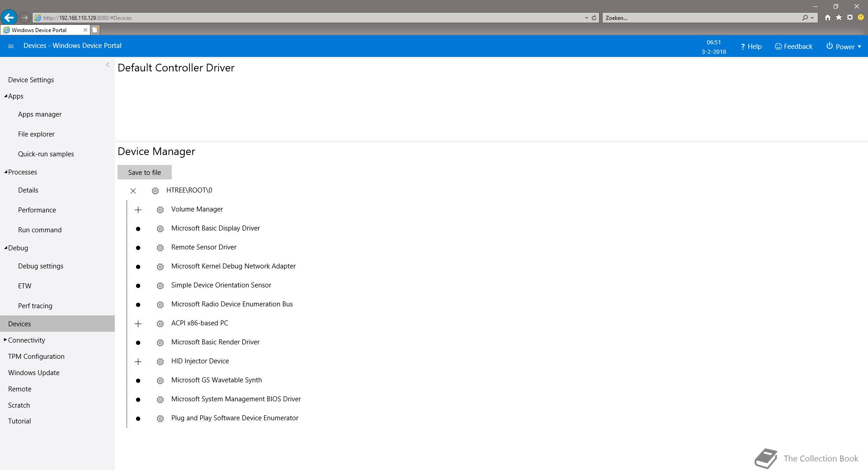The height and width of the screenshot is (470, 868).
Task: Open the browser home page icon
Action: coord(827,18)
